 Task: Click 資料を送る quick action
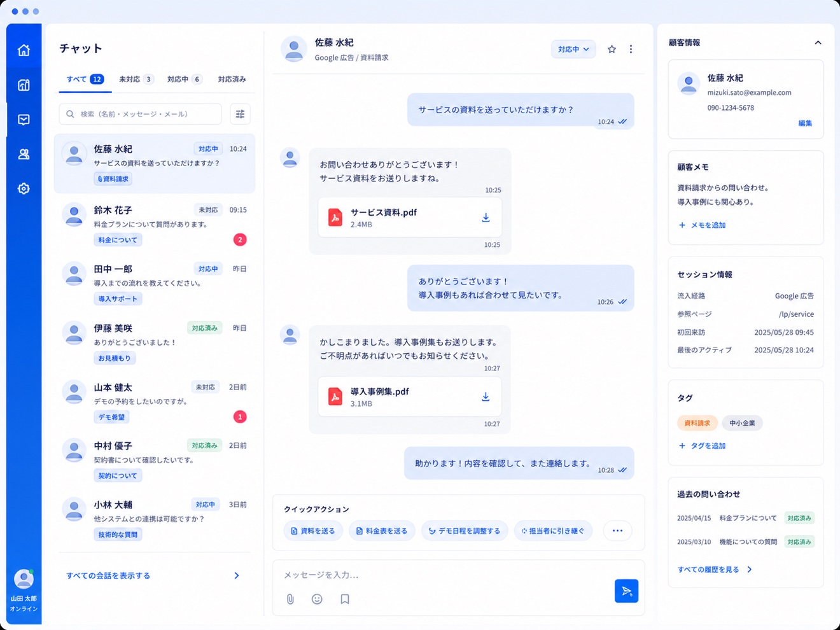pyautogui.click(x=313, y=531)
